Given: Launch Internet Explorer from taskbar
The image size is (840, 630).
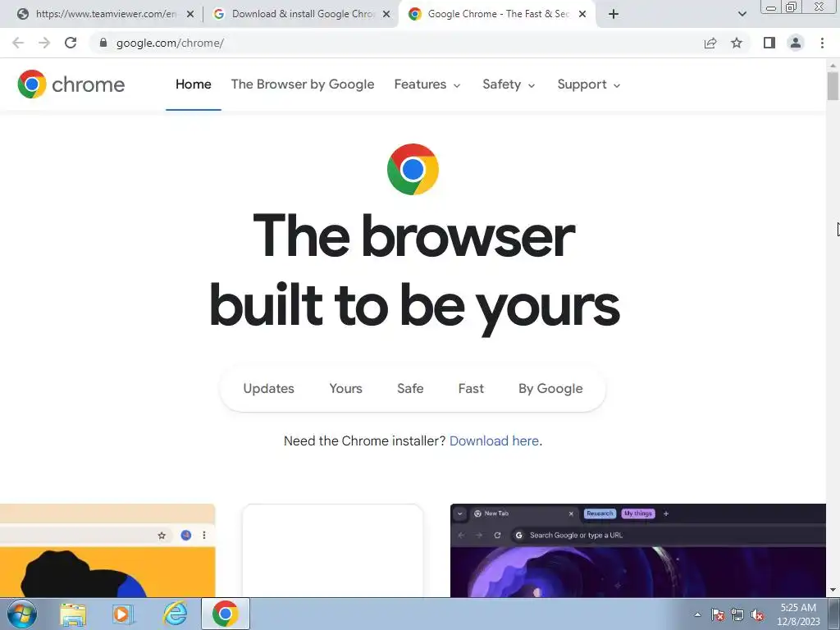Looking at the screenshot, I should [175, 614].
